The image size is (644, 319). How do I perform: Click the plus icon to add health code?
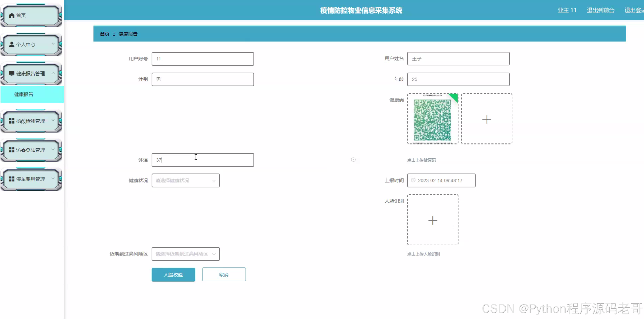(x=486, y=119)
